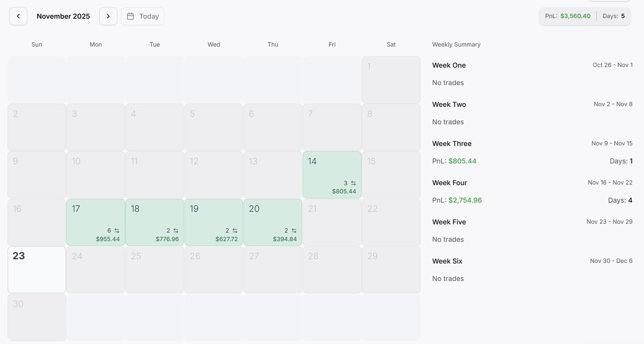Viewport: 644px width, 344px height.
Task: Select Week Three summary heading
Action: [x=452, y=143]
